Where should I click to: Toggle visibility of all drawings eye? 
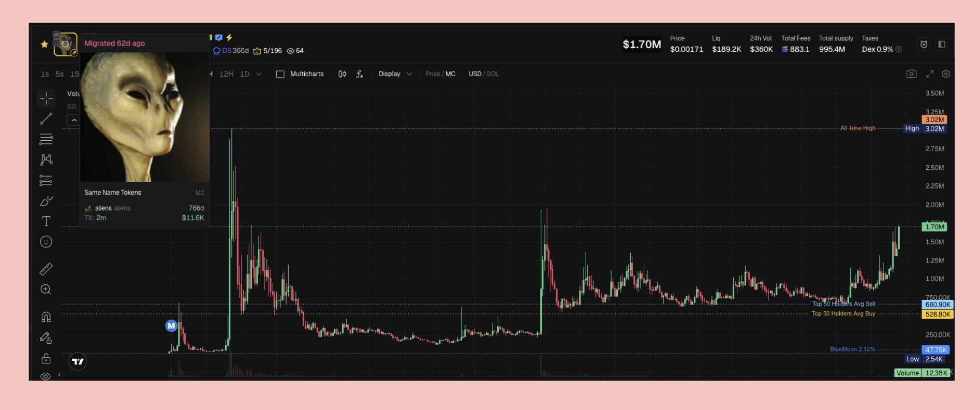click(x=46, y=376)
